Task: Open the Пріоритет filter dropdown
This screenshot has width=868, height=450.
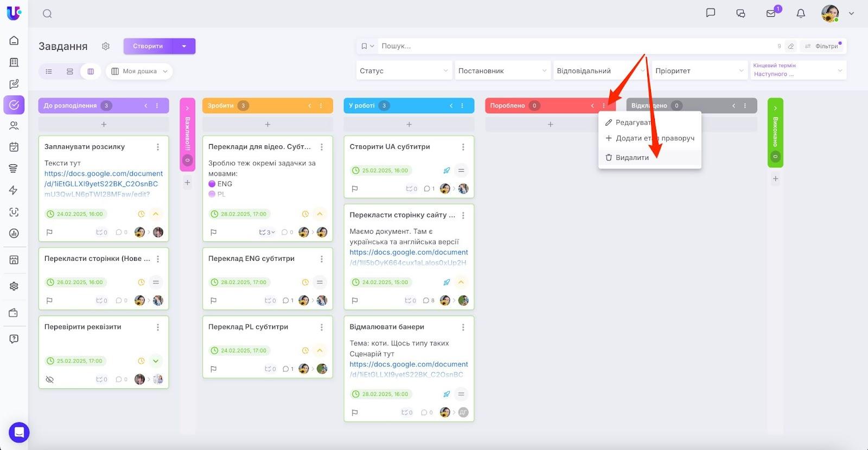Action: [700, 70]
